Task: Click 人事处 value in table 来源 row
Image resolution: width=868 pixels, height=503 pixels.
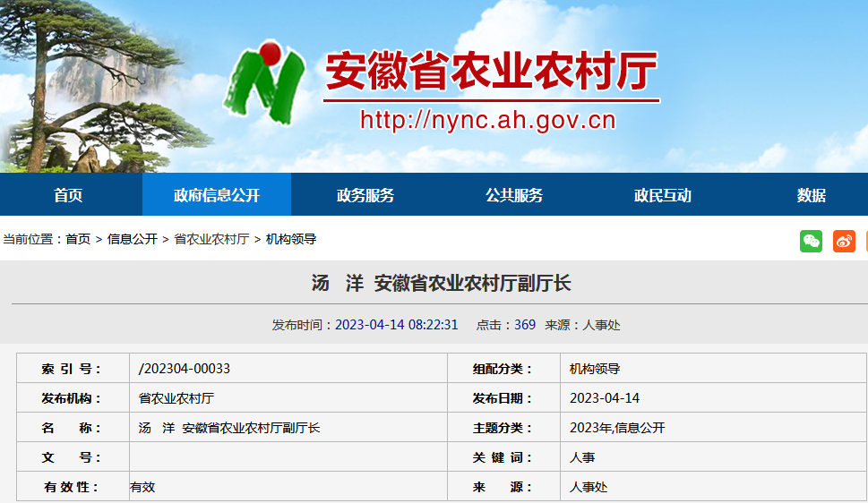Action: [589, 487]
